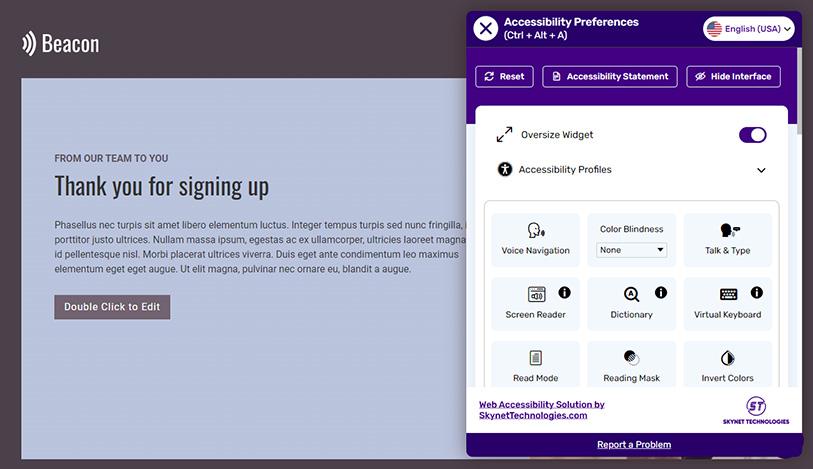The width and height of the screenshot is (813, 469).
Task: Click the Hide Interface crossed-eye icon
Action: pos(700,77)
